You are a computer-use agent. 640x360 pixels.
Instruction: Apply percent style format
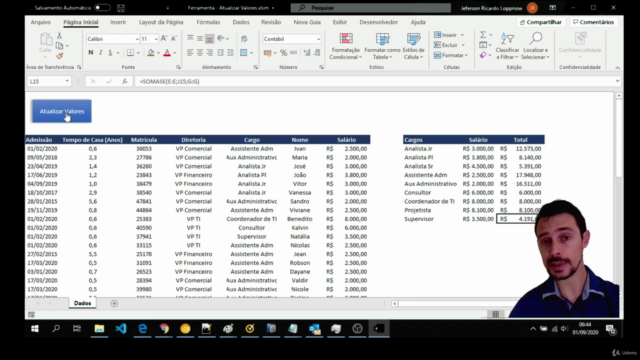[283, 53]
